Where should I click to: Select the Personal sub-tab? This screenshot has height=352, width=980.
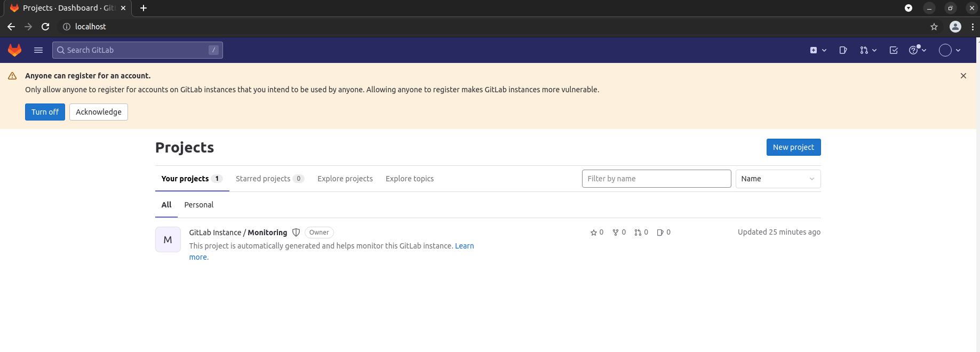coord(199,205)
